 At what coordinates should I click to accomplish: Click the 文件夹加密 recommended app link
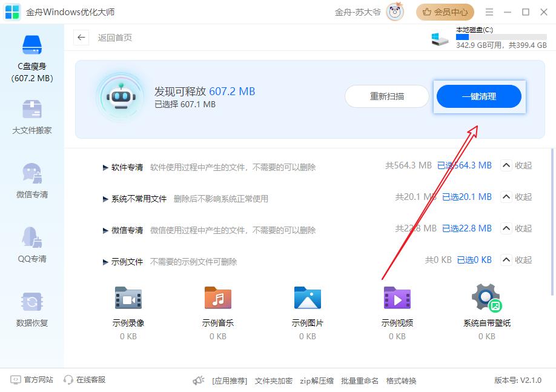(x=274, y=381)
